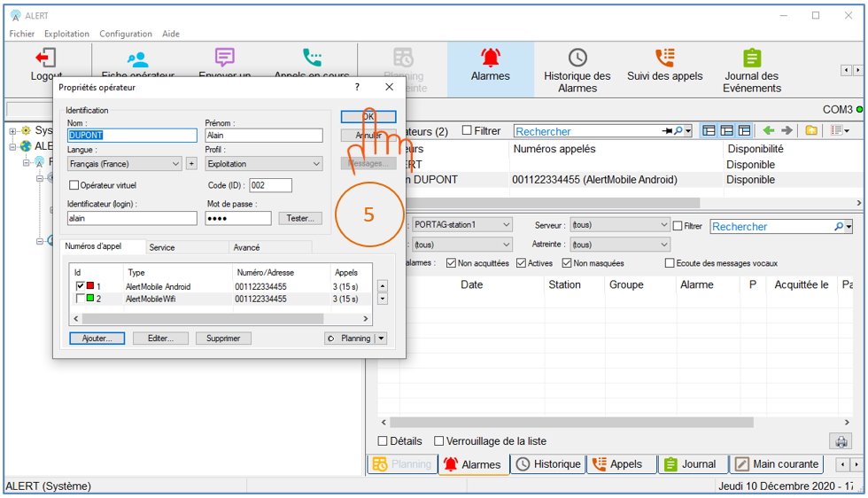Open Historique des Alarmes clock icon
The width and height of the screenshot is (868, 498).
[577, 58]
